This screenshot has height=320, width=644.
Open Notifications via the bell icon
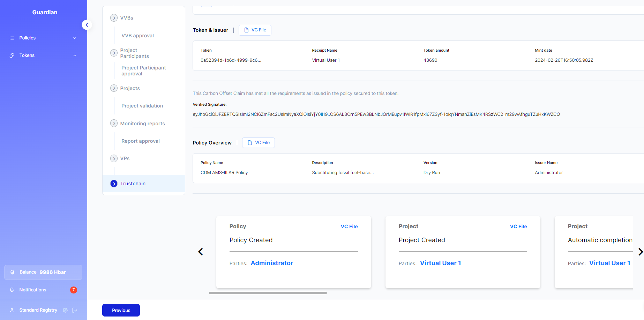tap(12, 290)
